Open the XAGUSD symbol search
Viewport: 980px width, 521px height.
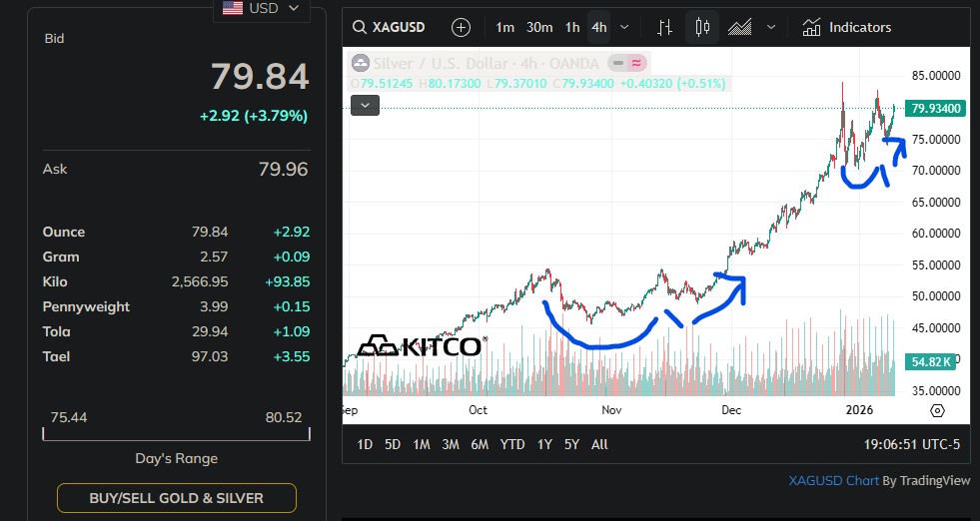coord(389,28)
